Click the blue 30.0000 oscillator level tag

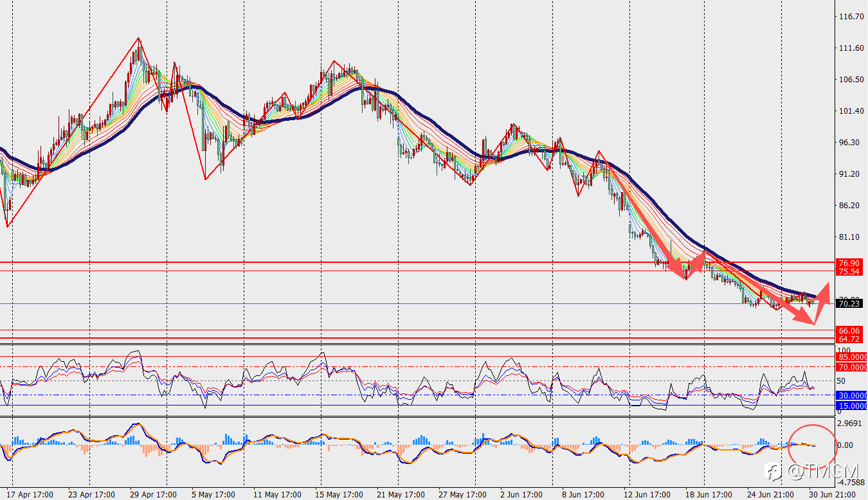point(851,396)
